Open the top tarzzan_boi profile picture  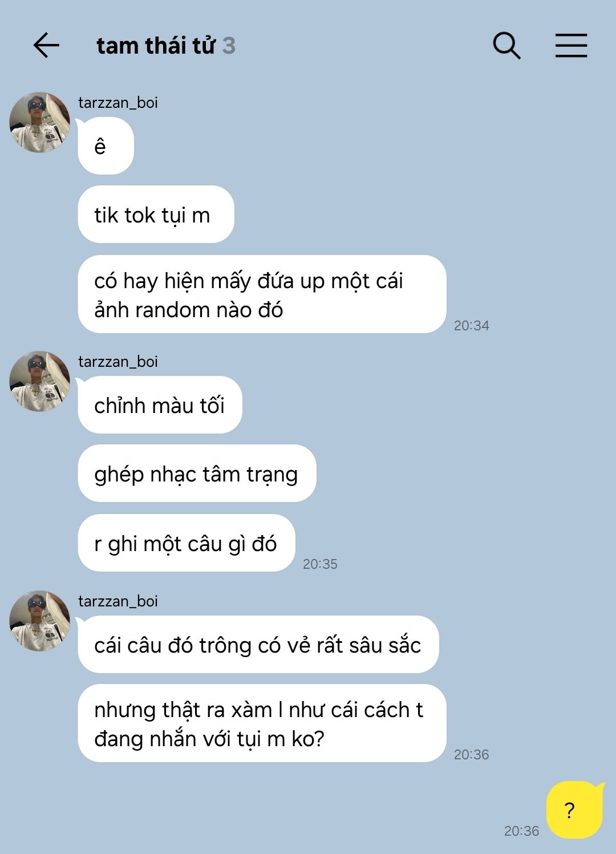(x=39, y=122)
